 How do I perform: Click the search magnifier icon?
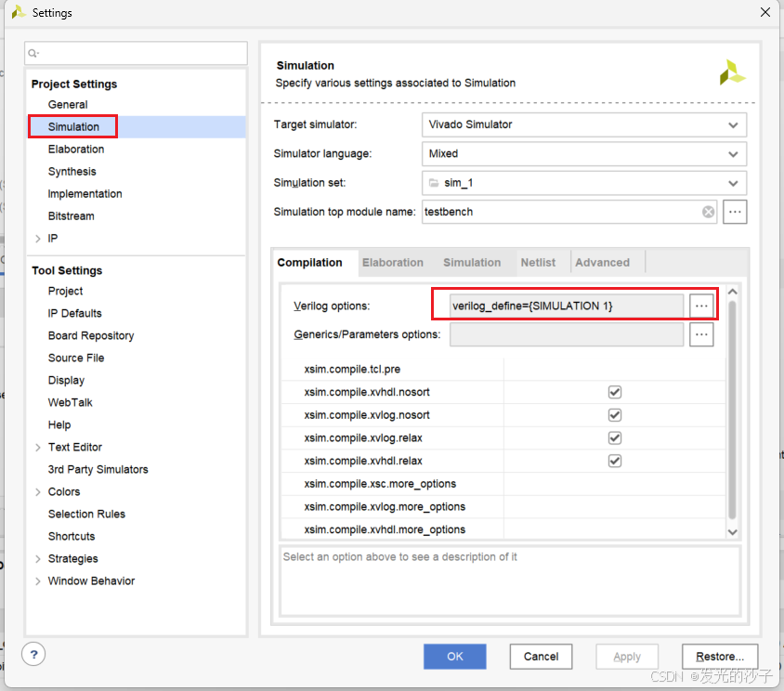coord(33,53)
